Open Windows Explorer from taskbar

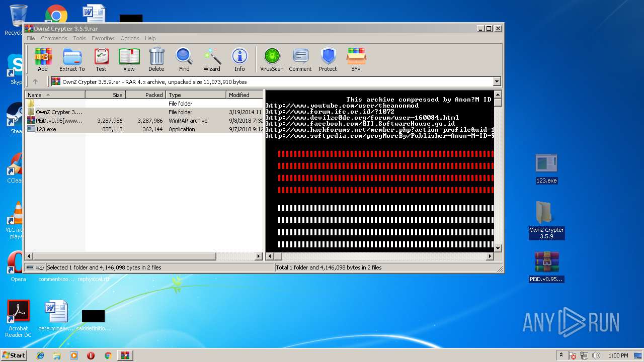(57, 355)
